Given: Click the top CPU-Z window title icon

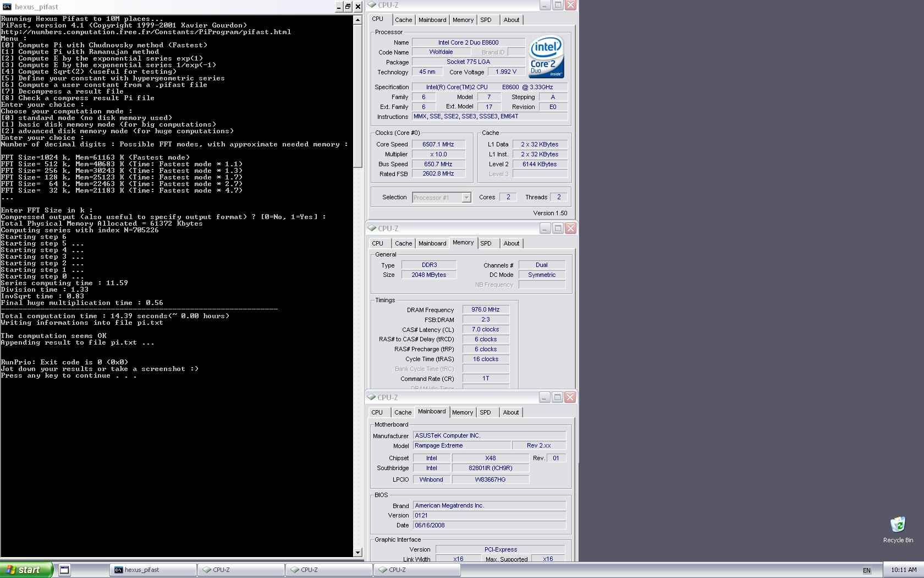Looking at the screenshot, I should click(372, 5).
